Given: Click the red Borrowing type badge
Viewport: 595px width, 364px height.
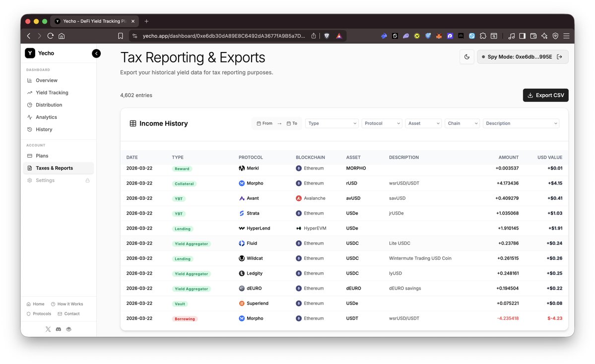Looking at the screenshot, I should [185, 319].
